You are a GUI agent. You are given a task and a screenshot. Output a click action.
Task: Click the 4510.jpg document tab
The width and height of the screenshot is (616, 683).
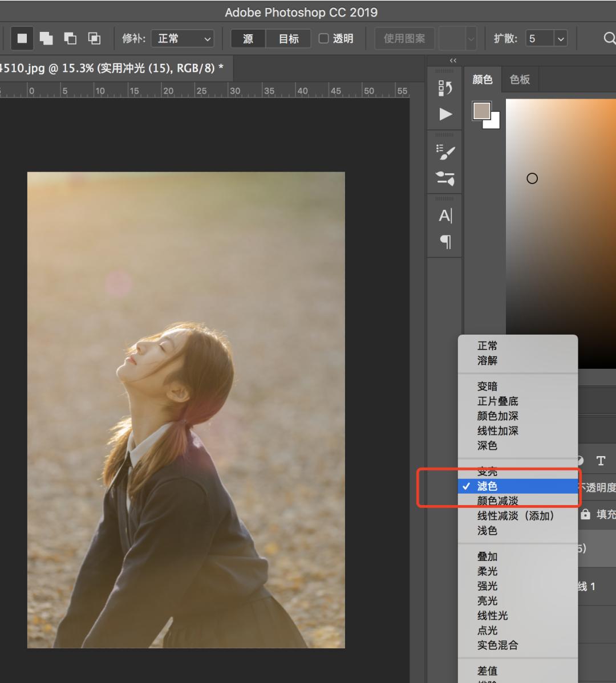click(111, 68)
